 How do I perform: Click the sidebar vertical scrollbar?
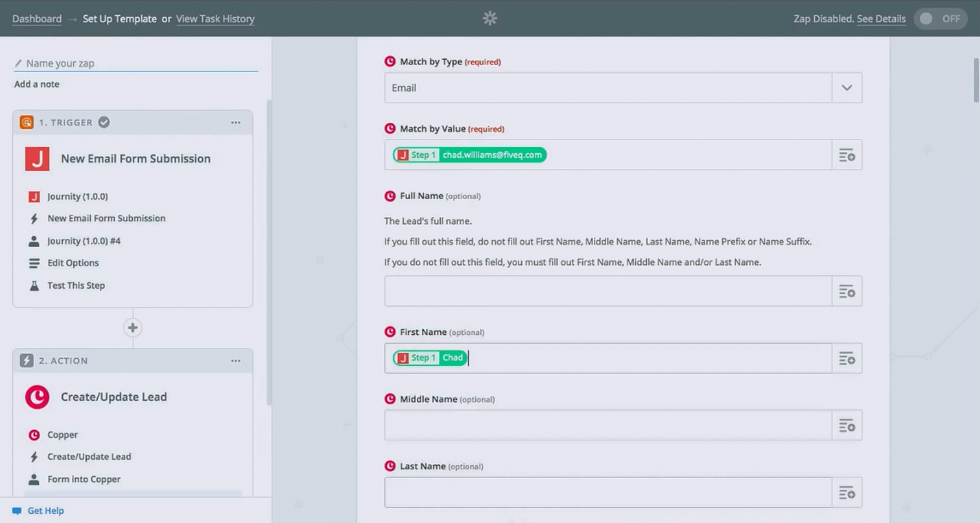coord(269,252)
